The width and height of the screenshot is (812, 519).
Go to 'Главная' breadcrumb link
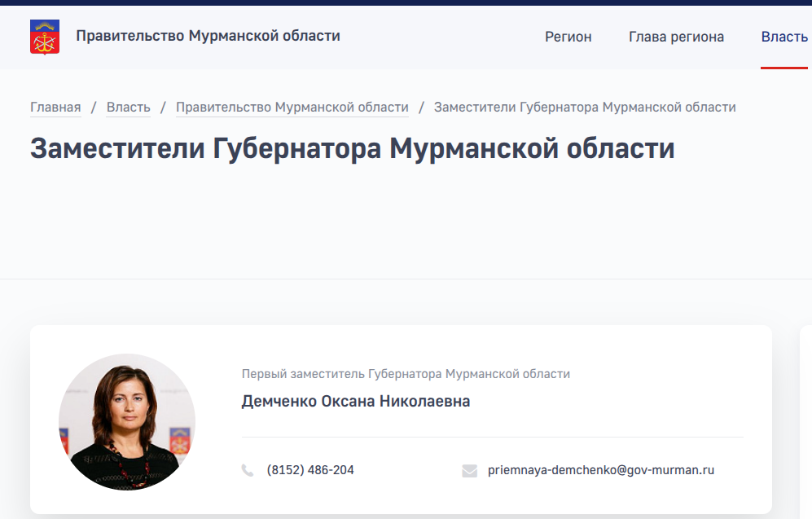tap(55, 108)
